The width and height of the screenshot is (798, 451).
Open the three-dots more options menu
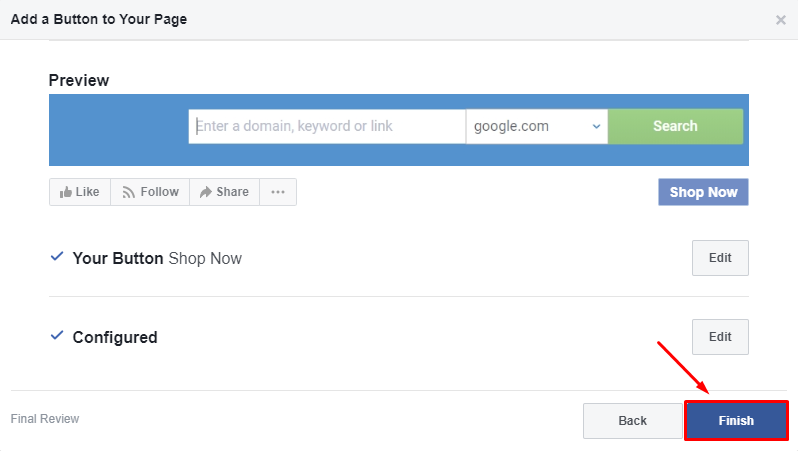[x=278, y=192]
